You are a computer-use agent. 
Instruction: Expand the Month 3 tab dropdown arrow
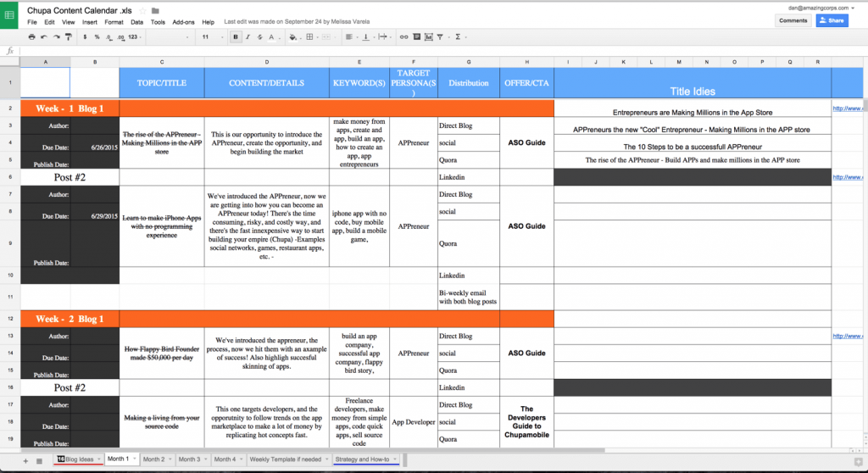[x=205, y=459]
